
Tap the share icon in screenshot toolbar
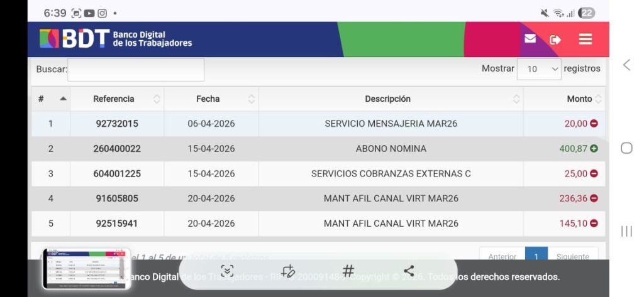click(x=409, y=271)
